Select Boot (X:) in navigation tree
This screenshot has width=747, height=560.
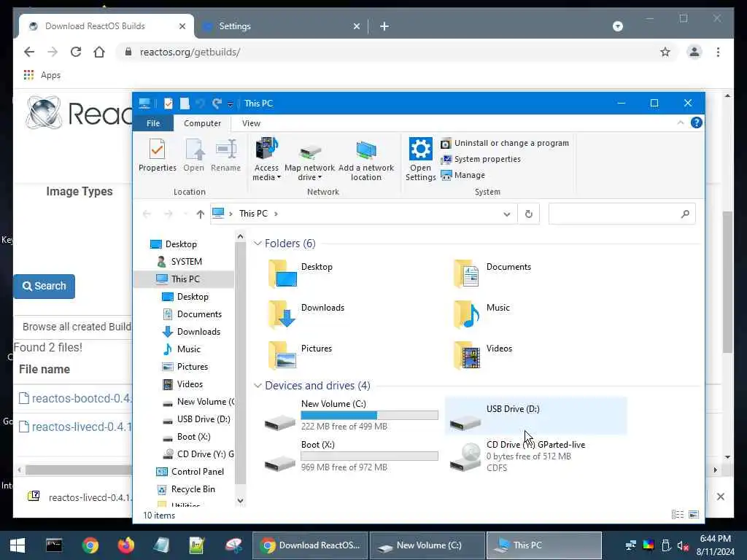[x=193, y=437]
